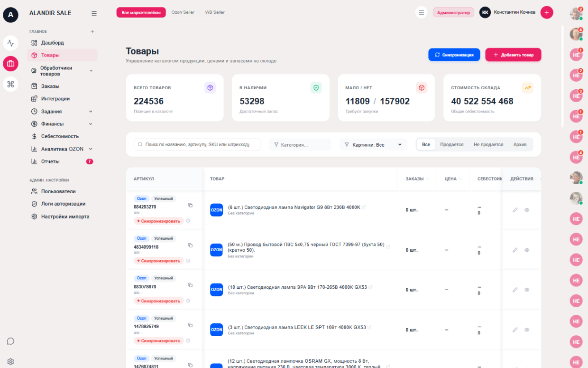View the Navigator G9 lamp product via eye icon
588x368 pixels.
(527, 210)
